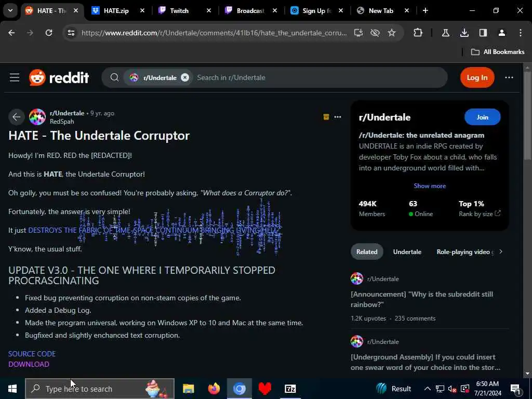
Task: Click the reddit URL address field
Action: (214, 33)
